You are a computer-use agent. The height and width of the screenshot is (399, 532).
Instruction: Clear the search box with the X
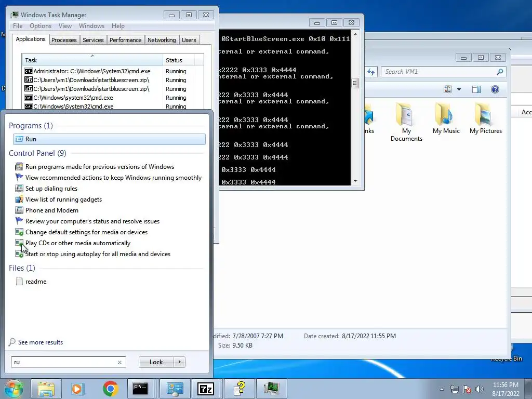[x=119, y=362]
